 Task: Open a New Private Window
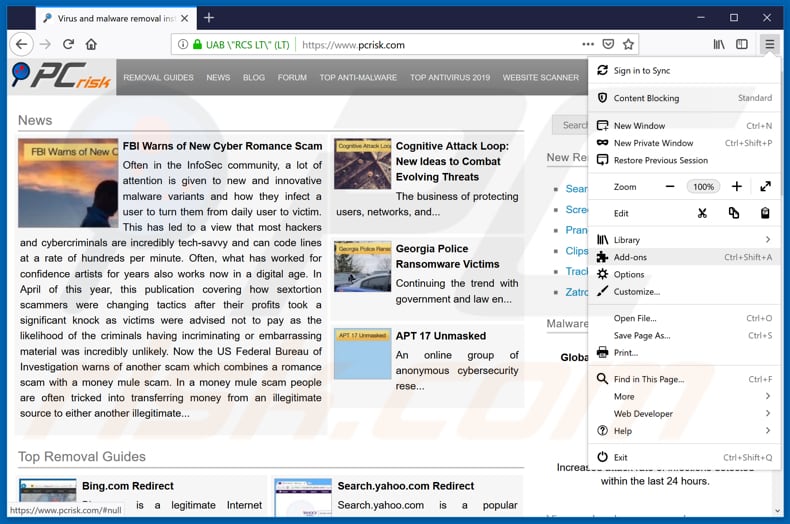(684, 143)
